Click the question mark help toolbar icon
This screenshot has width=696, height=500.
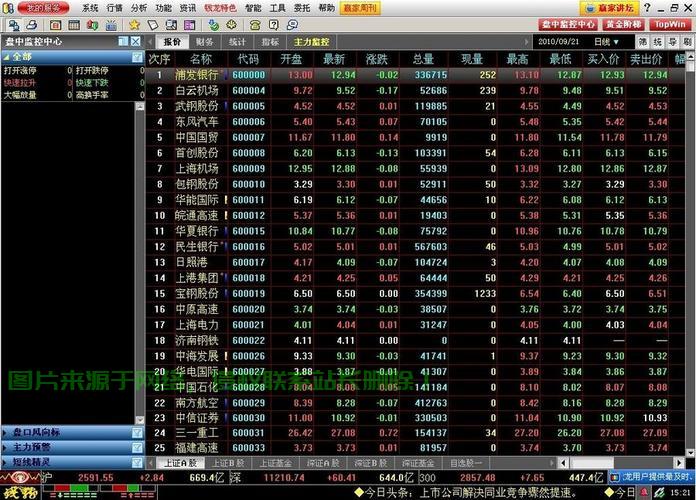(273, 25)
